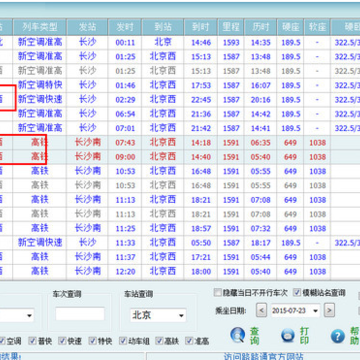Toggle the 隐藏当日不开行车次 checkbox
Viewport: 360px width, 360px height.
pos(217,293)
